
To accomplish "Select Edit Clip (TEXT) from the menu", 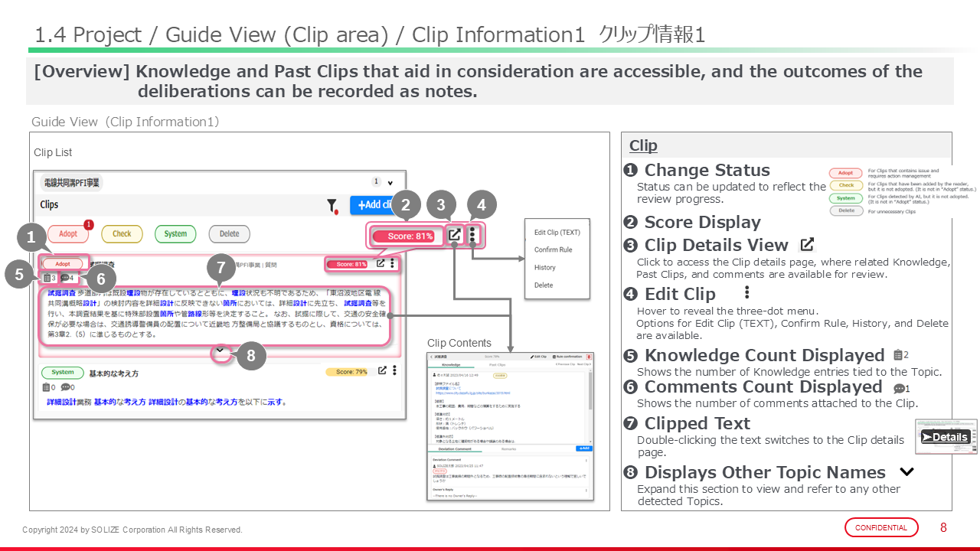I will [x=557, y=233].
